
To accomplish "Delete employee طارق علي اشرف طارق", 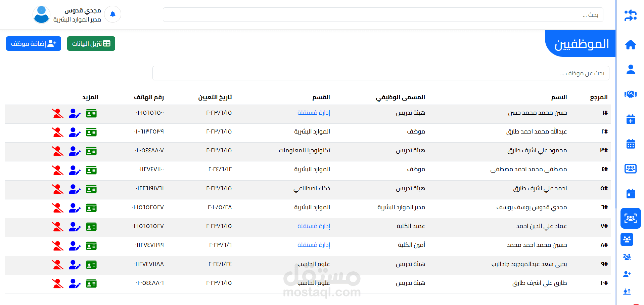I will point(58,284).
